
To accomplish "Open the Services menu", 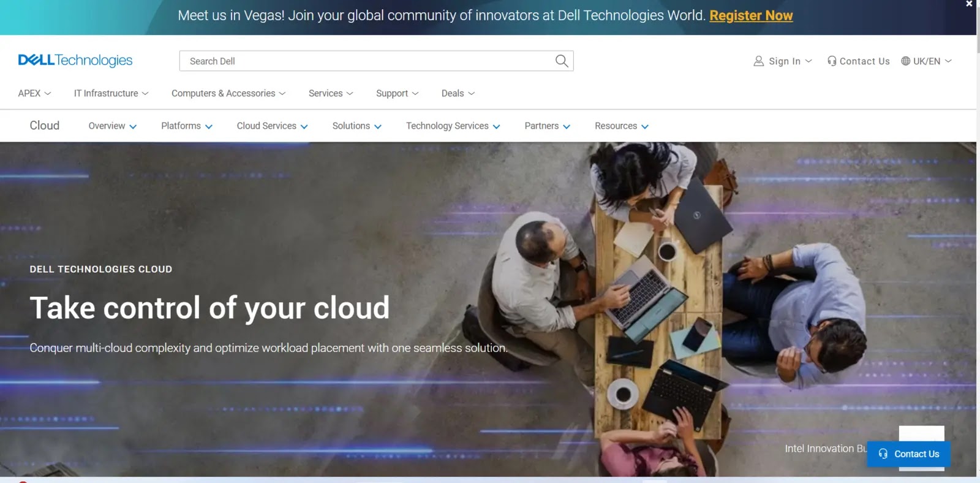I will tap(331, 93).
